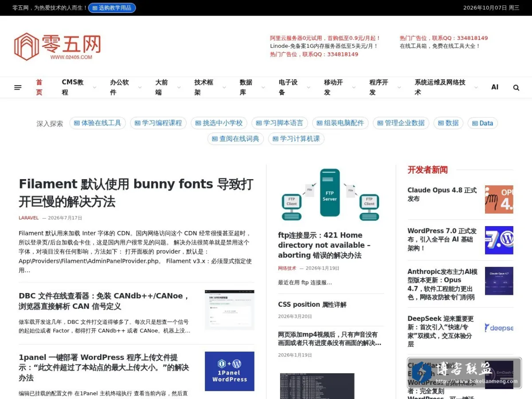
Task: Open the search magnifier icon
Action: tap(516, 88)
